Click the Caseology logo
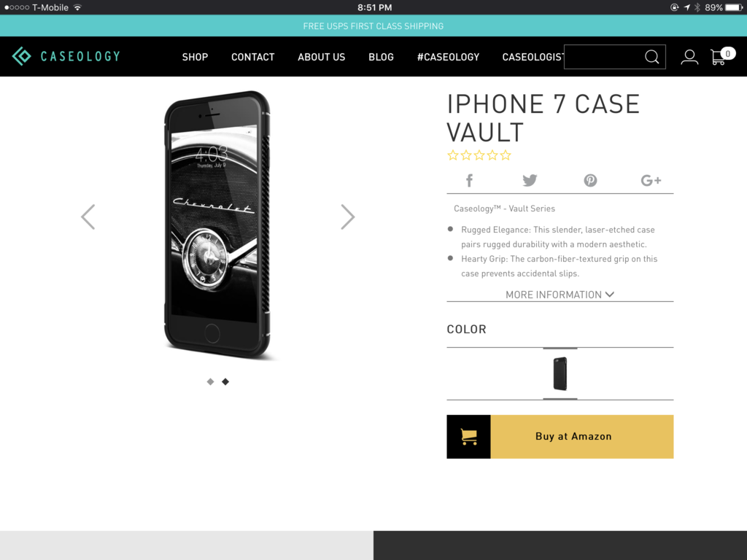The image size is (747, 560). (x=66, y=56)
